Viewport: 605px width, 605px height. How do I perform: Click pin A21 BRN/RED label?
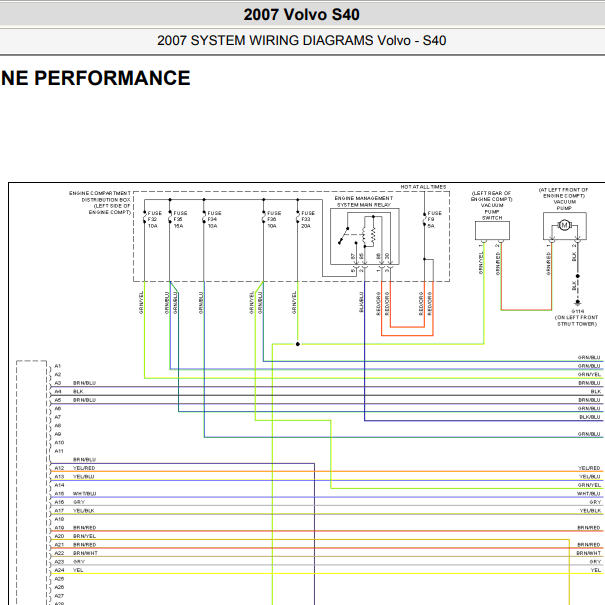(84, 544)
